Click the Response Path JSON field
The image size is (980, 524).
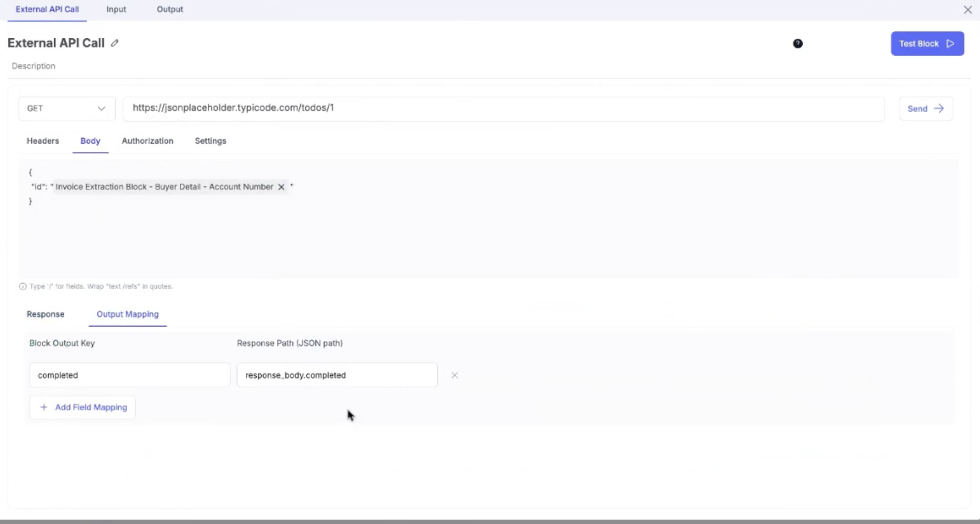tap(337, 375)
